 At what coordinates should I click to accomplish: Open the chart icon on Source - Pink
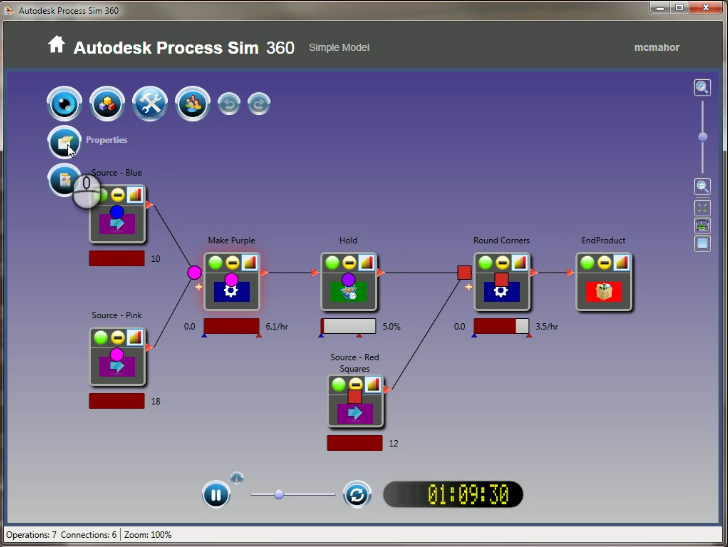(135, 338)
